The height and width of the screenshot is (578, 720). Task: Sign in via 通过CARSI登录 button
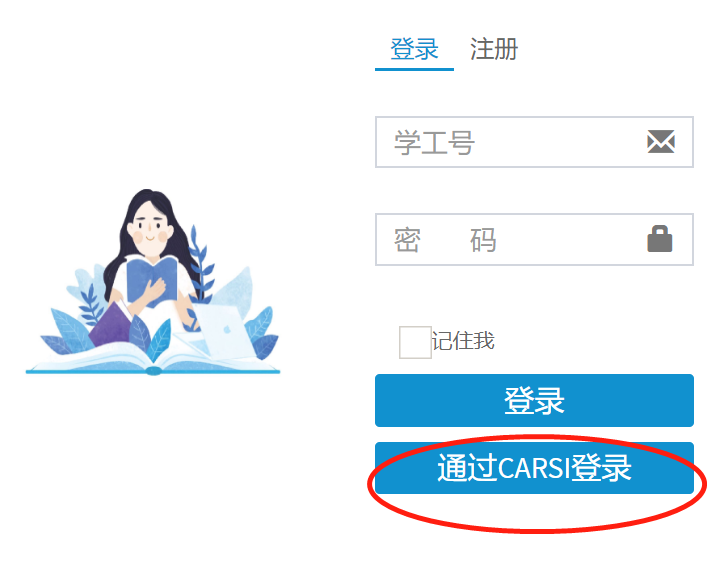tap(534, 468)
